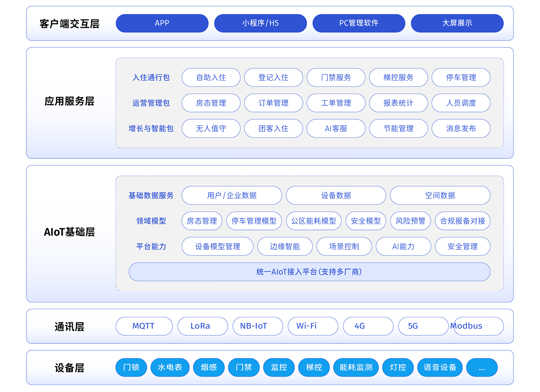Select the NB-IoT protocol pill
The width and height of the screenshot is (540, 392).
pyautogui.click(x=258, y=326)
